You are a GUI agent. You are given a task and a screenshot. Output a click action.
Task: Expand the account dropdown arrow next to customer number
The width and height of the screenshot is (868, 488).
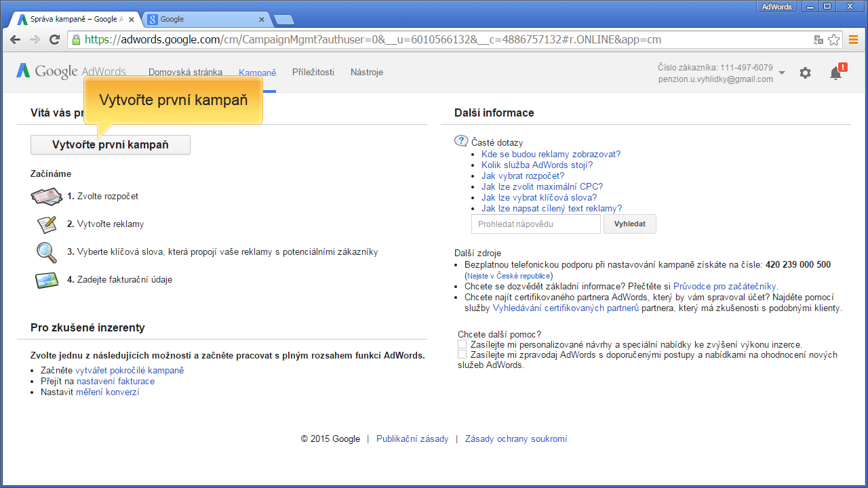point(782,73)
